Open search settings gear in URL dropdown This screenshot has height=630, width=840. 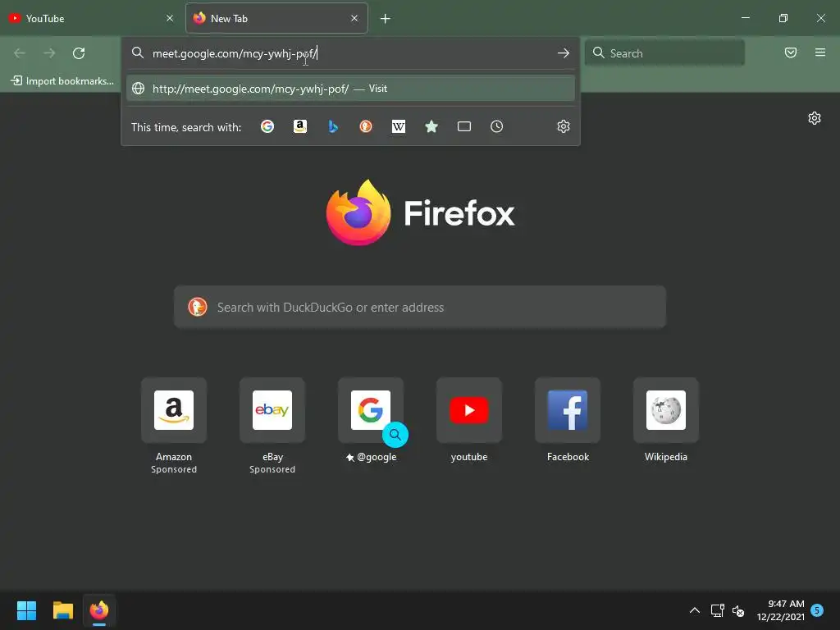tap(563, 126)
